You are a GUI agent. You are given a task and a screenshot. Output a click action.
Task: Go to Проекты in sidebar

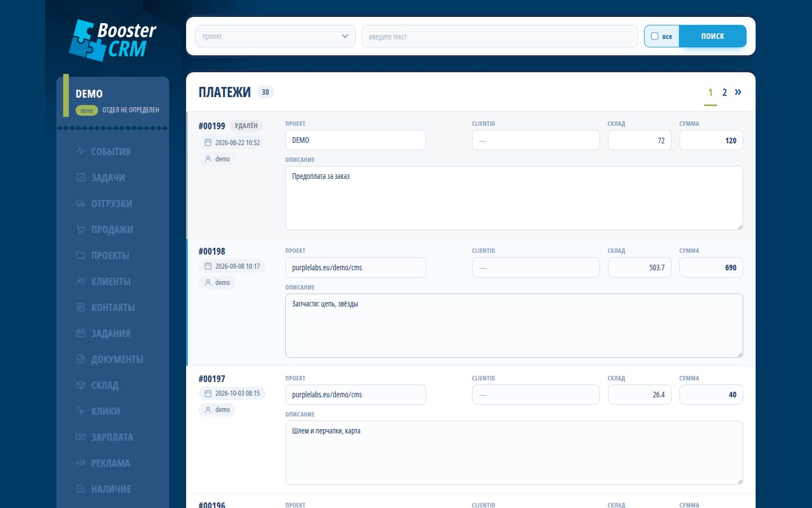click(111, 255)
